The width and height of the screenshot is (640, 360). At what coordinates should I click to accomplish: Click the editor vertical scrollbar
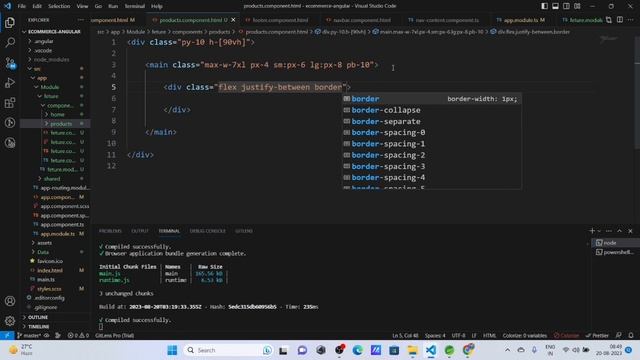(637, 94)
